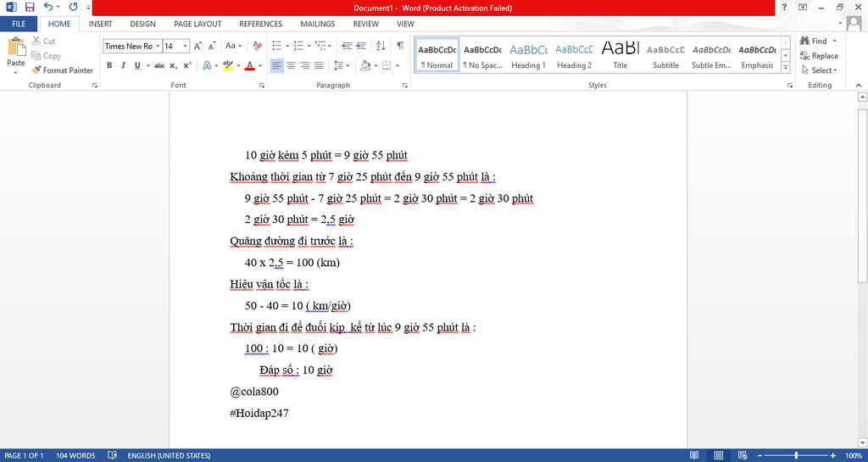
Task: Open the font color dropdown arrow
Action: [x=261, y=65]
